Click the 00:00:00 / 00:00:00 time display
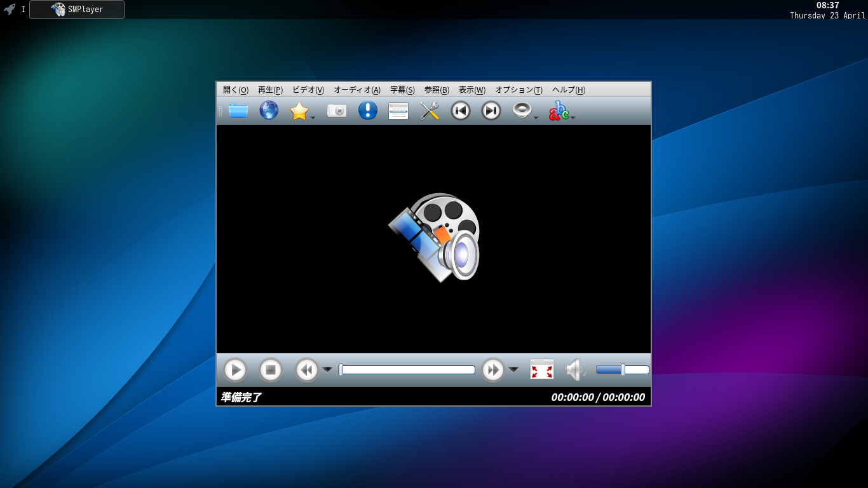This screenshot has height=488, width=868. pos(598,397)
